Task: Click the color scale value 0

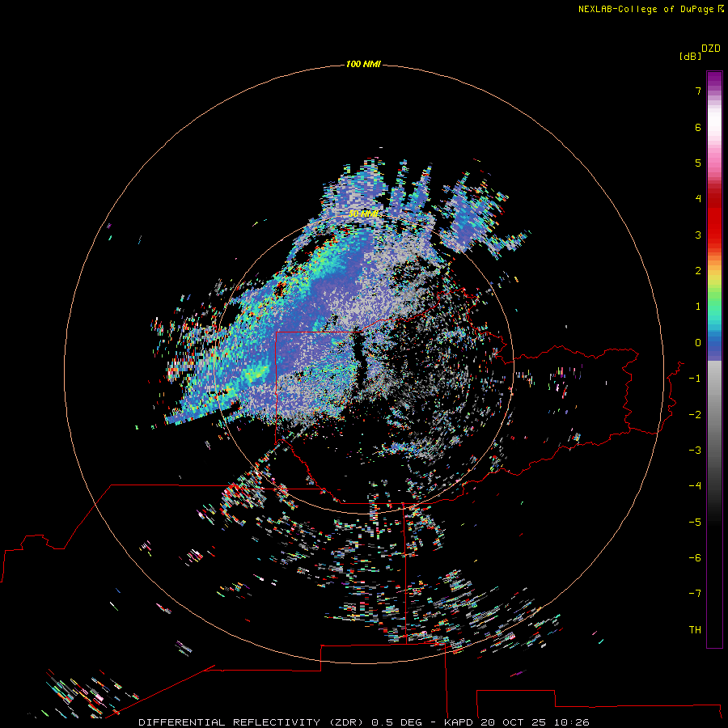Action: click(x=698, y=343)
